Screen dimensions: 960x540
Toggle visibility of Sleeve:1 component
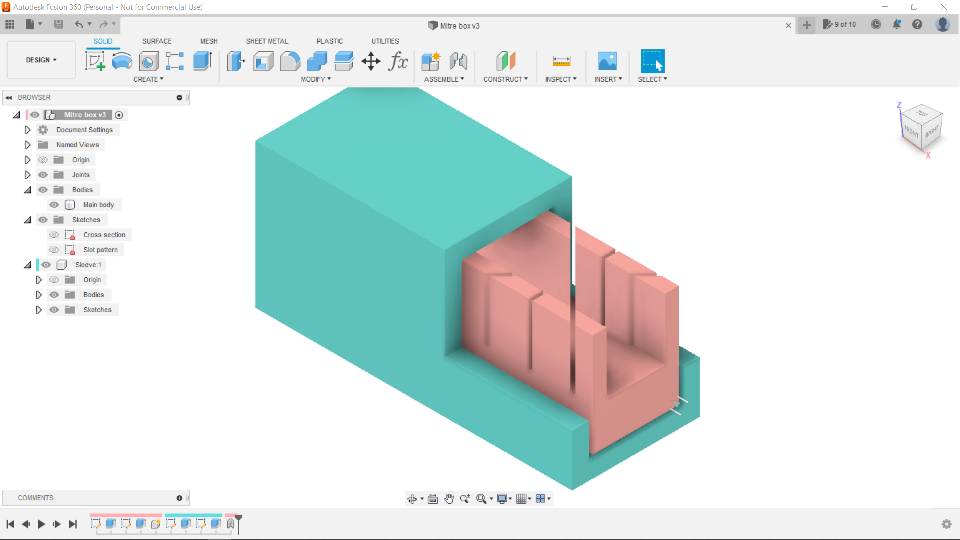pos(46,265)
